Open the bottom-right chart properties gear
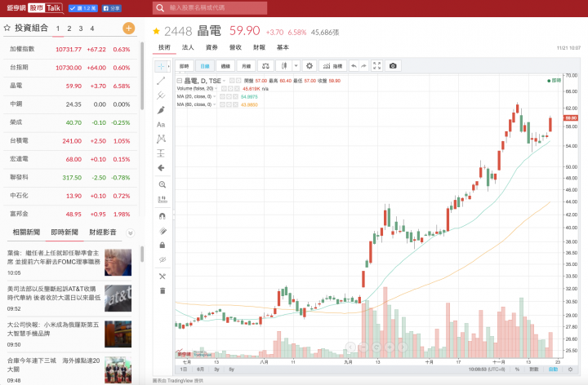This screenshot has height=385, width=588. [570, 370]
